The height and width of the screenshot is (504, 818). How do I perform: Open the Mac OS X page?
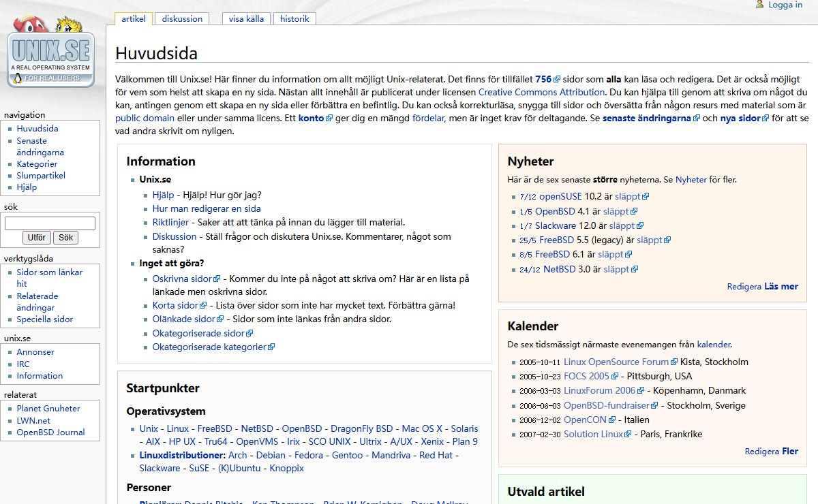[x=422, y=428]
